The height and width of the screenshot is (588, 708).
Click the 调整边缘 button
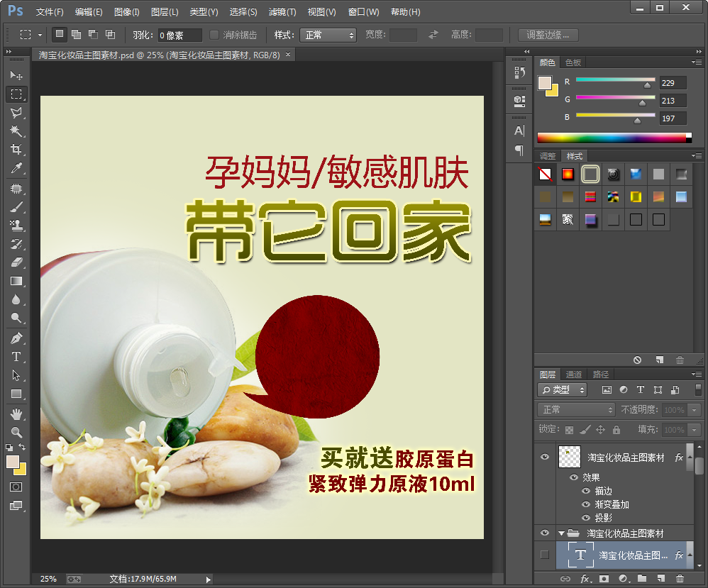tap(548, 35)
